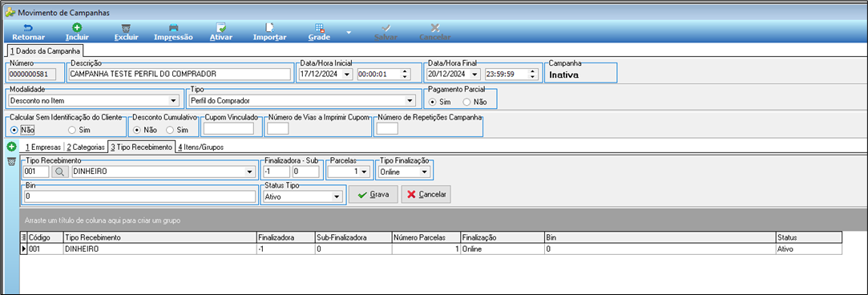Click the initial time 00:00:01 spinner

click(x=405, y=74)
